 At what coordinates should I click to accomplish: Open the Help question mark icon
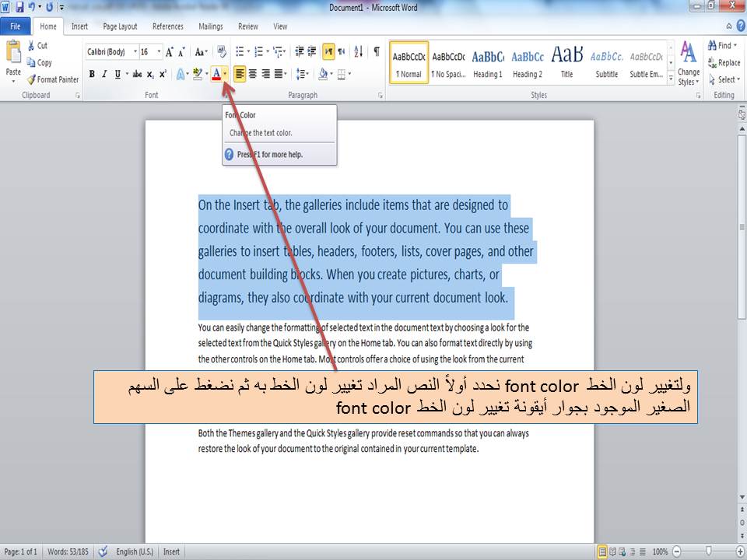741,26
